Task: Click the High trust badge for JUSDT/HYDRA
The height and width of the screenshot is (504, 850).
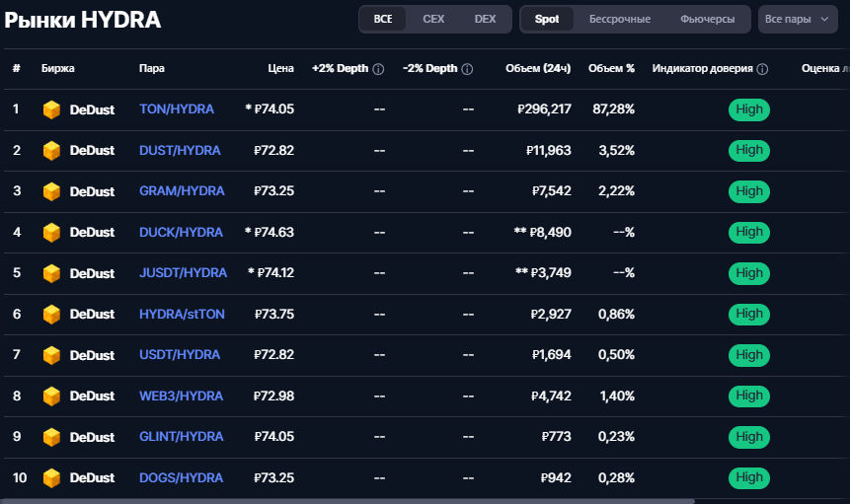Action: (x=749, y=273)
